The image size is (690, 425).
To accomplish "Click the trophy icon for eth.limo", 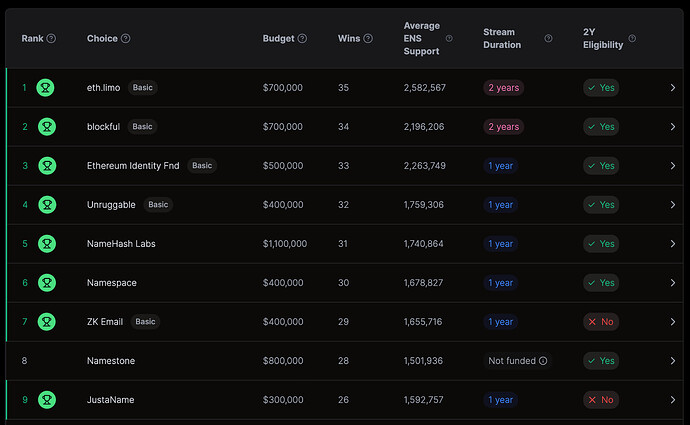I will pyautogui.click(x=45, y=88).
